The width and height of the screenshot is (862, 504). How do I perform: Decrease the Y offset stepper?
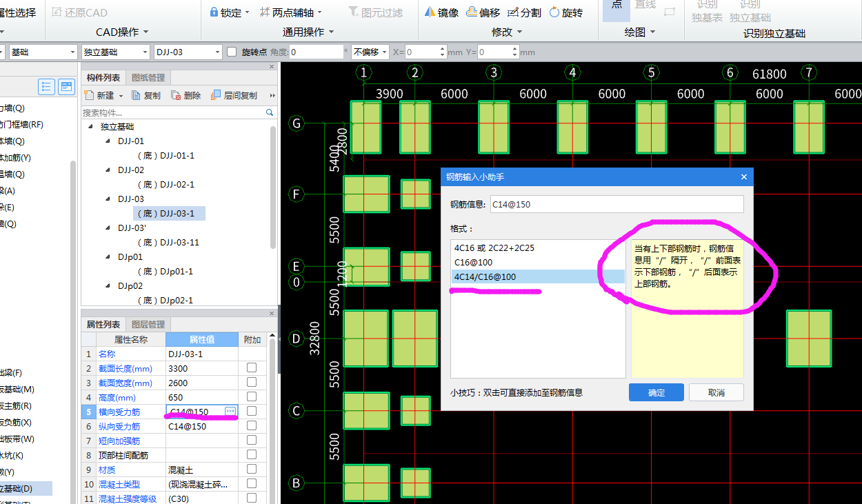[515, 55]
